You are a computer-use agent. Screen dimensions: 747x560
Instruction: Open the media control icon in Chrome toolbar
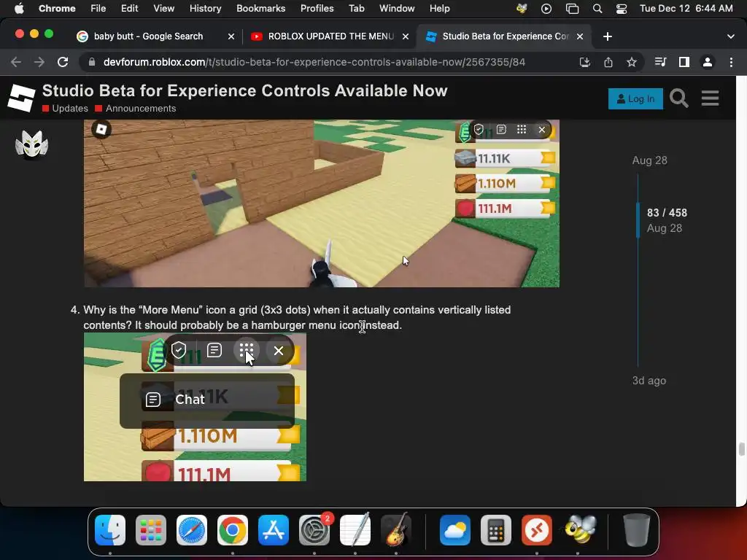coord(660,62)
